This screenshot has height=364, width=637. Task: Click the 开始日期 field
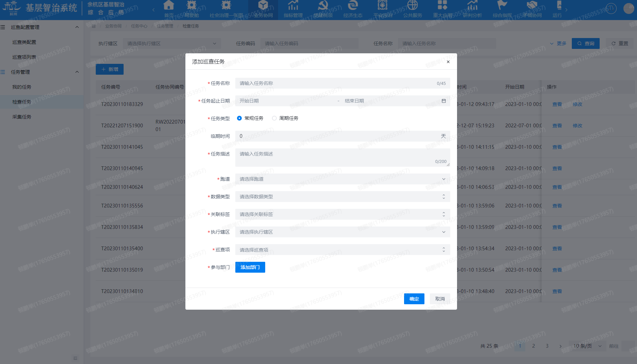pyautogui.click(x=285, y=101)
